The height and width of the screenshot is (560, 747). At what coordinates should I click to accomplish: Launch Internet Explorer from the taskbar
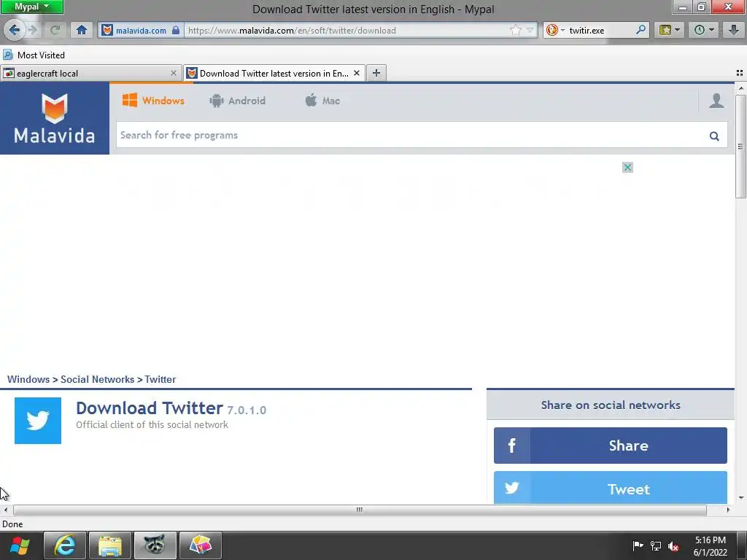(x=65, y=545)
